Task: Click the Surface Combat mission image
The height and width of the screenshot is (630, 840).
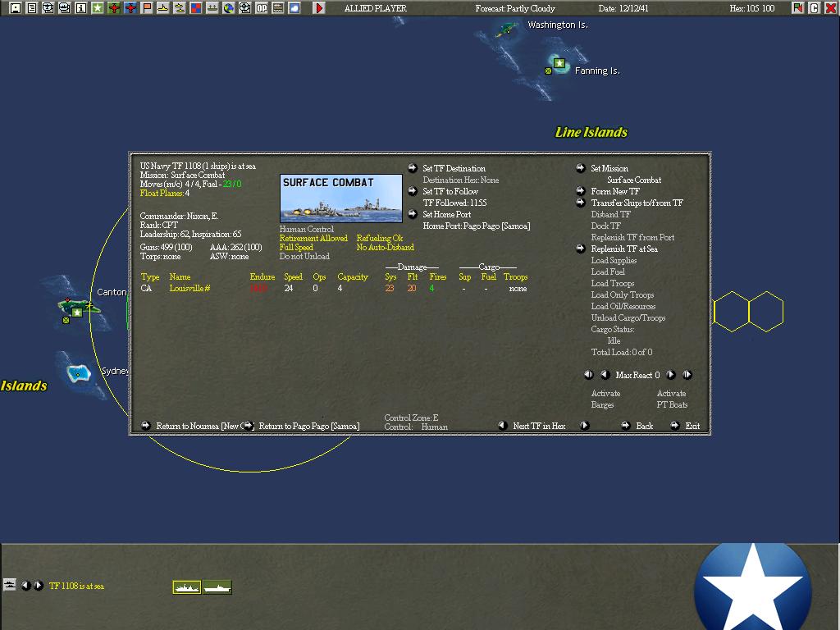Action: (340, 199)
